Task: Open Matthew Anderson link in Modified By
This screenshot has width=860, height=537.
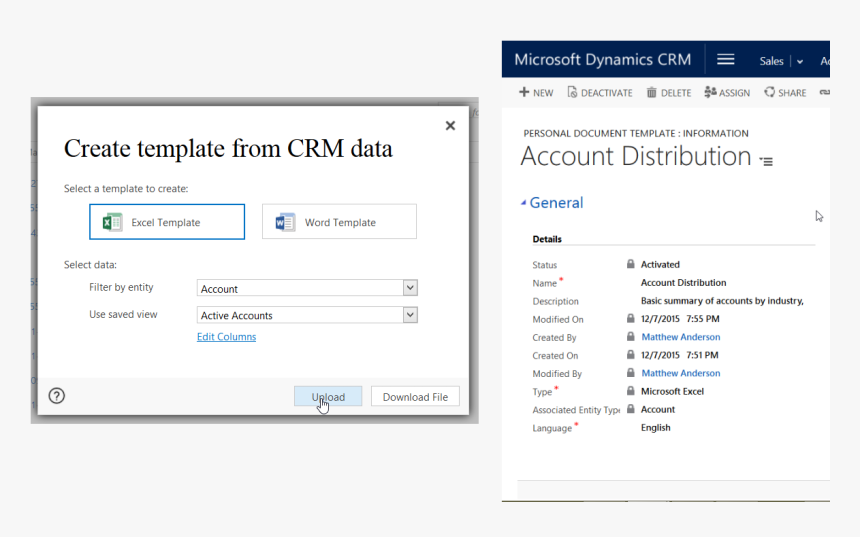Action: pyautogui.click(x=681, y=373)
